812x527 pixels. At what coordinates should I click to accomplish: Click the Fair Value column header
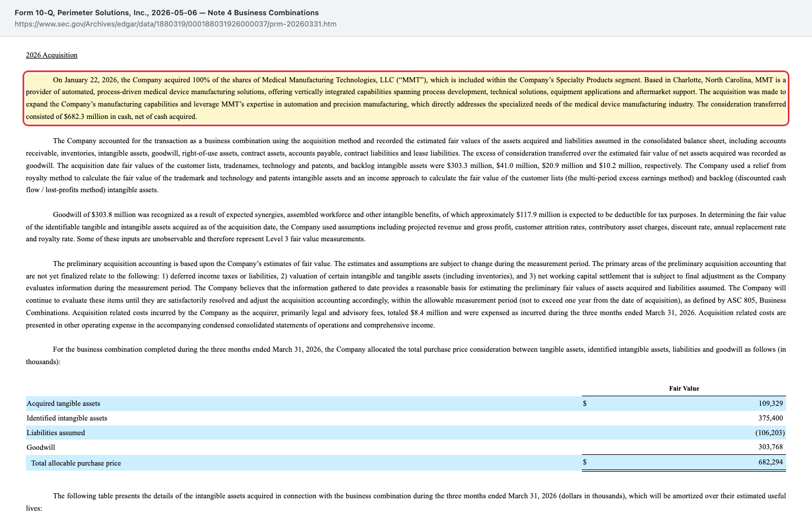(x=684, y=388)
